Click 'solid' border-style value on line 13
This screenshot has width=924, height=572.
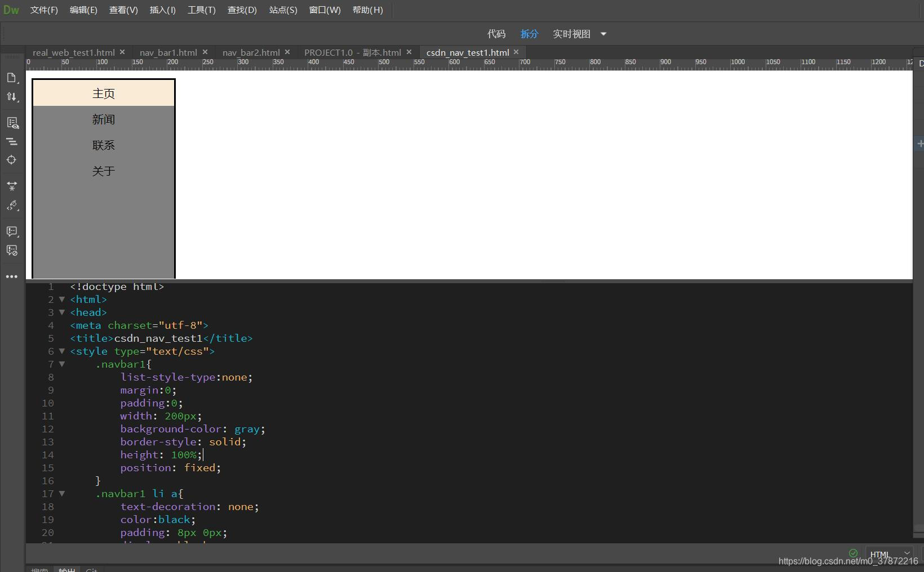225,442
